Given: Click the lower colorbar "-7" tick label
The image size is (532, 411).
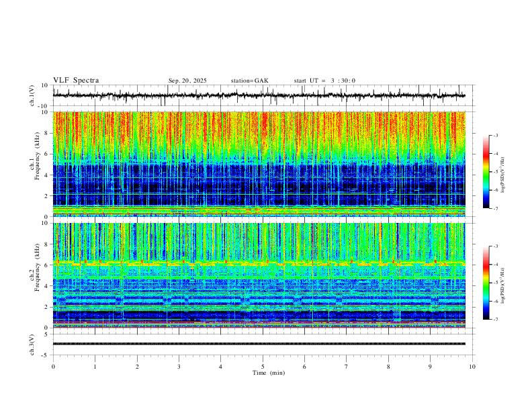Looking at the screenshot, I should click(x=495, y=319).
